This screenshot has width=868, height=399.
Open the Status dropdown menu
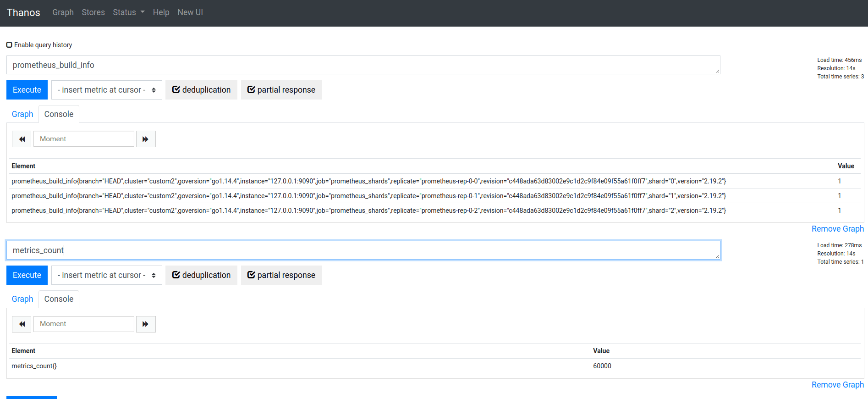click(128, 12)
